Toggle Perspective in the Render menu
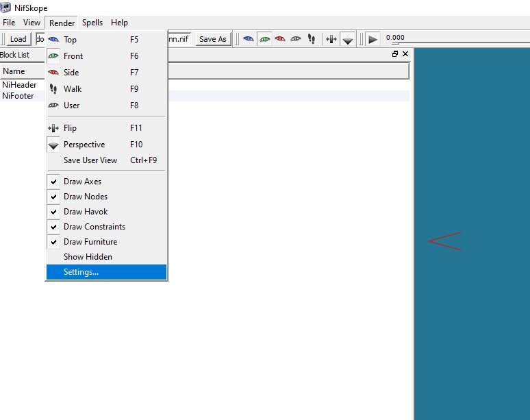 [x=106, y=145]
